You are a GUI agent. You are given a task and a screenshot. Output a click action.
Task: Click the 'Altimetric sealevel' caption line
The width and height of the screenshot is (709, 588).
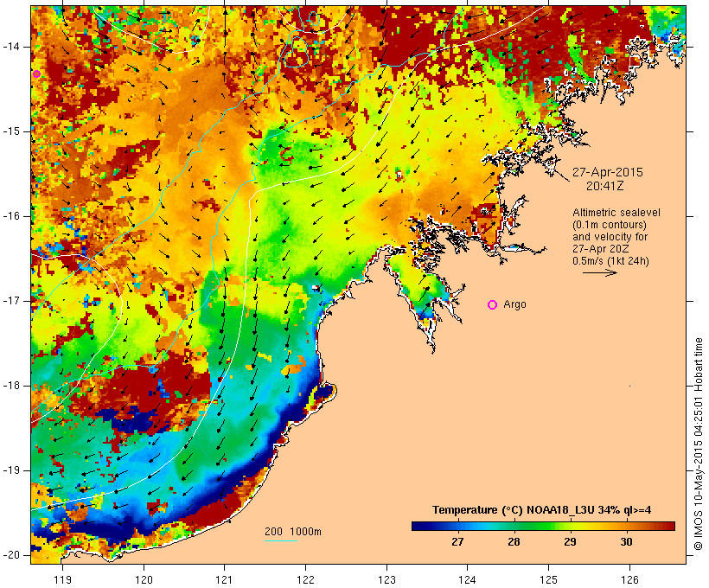pyautogui.click(x=616, y=213)
